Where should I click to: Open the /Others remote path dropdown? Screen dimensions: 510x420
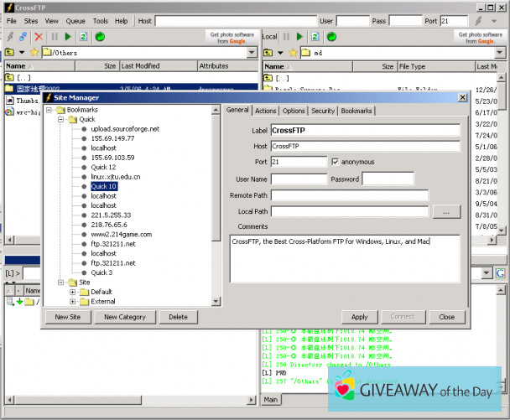(x=252, y=52)
